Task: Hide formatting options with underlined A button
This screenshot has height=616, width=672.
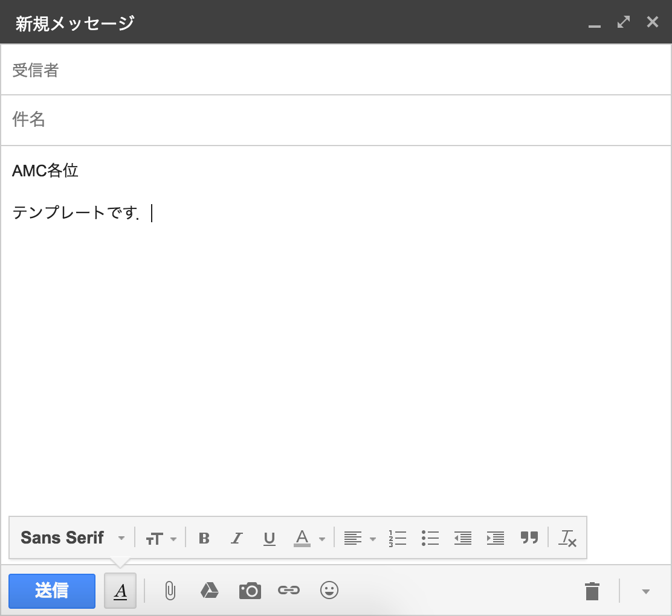Action: pyautogui.click(x=120, y=591)
